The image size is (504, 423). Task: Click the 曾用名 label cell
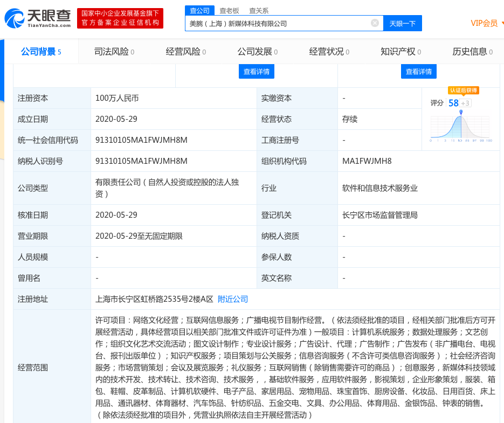pos(52,278)
